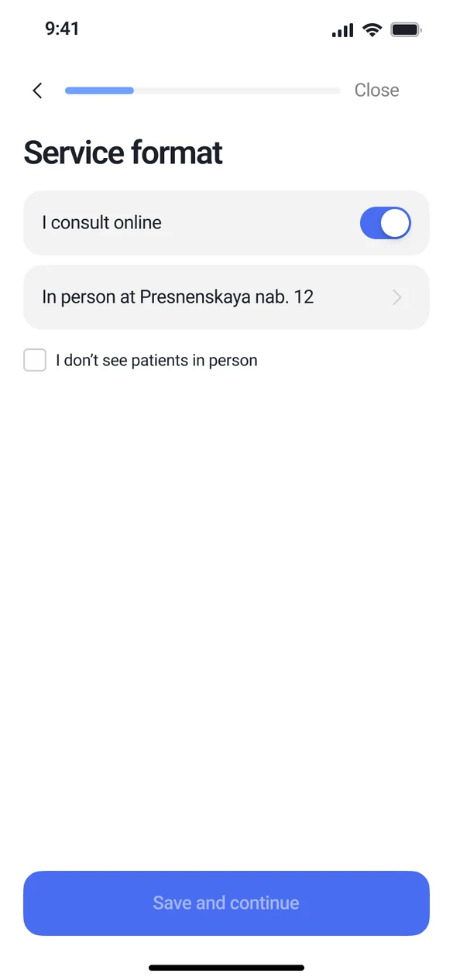Go back using the left arrow icon
This screenshot has height=980, width=453.
pos(37,91)
